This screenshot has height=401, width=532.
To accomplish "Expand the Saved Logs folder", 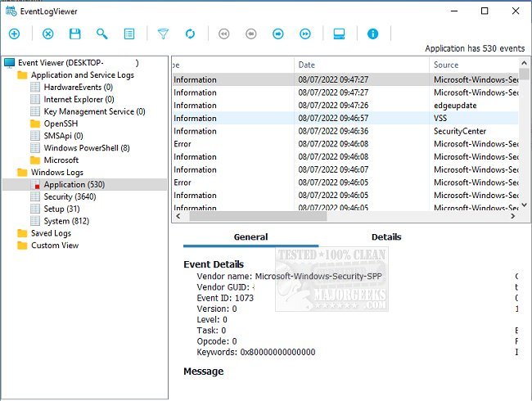I will [x=52, y=233].
